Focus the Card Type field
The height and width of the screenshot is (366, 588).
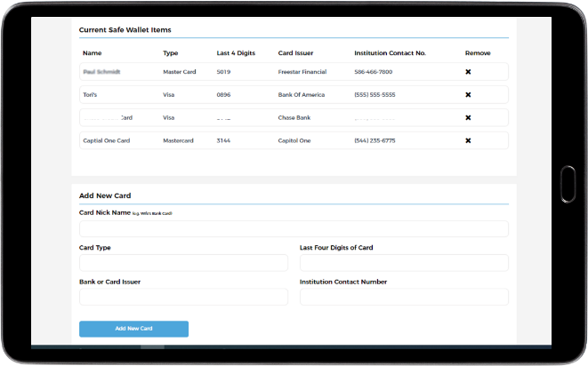click(183, 263)
